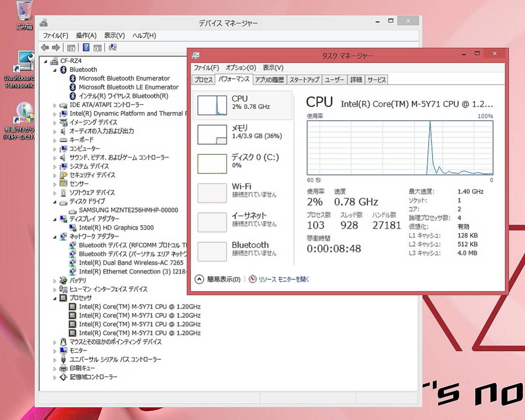Click the Resource Monitor icon in Task Manager

[x=252, y=279]
